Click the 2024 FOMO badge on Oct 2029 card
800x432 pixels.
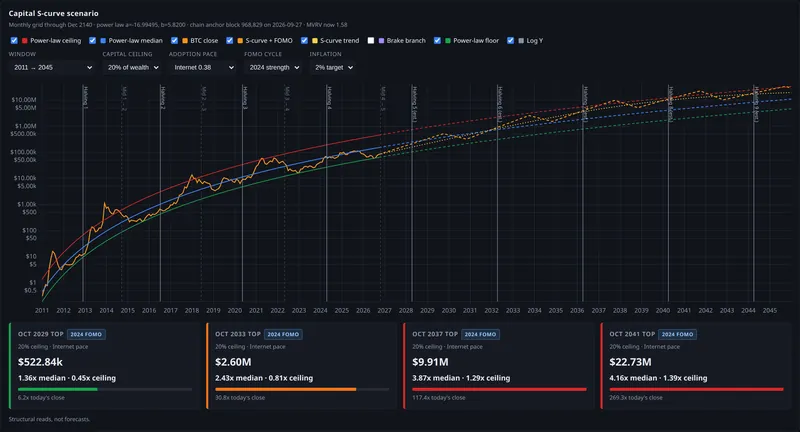point(86,335)
